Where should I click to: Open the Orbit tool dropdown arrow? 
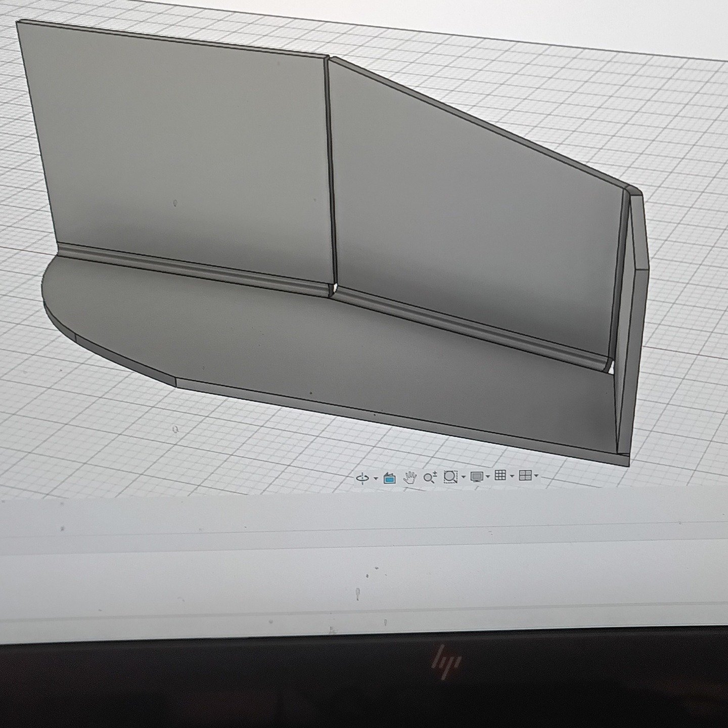coord(376,477)
